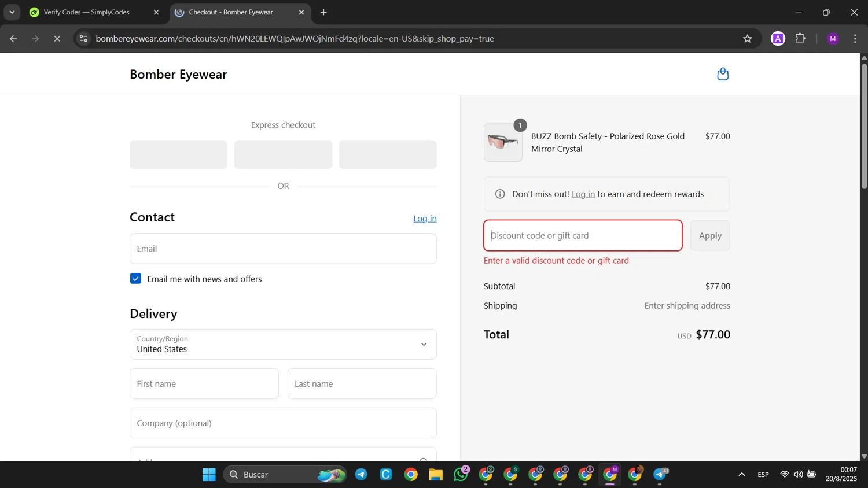Open the active Chrome M profile taskbar window
This screenshot has height=488, width=868.
point(610,475)
